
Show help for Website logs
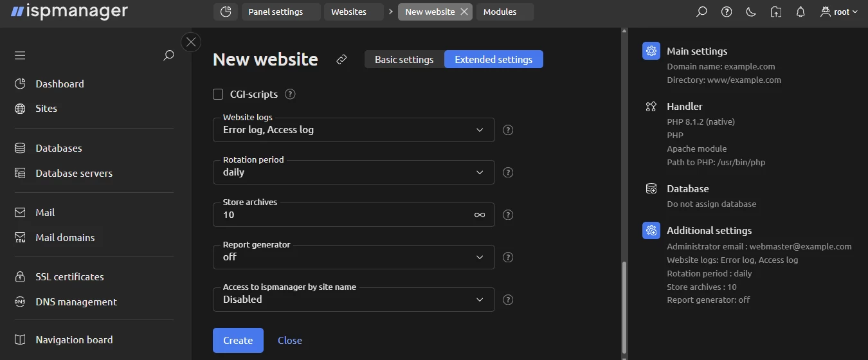click(508, 130)
